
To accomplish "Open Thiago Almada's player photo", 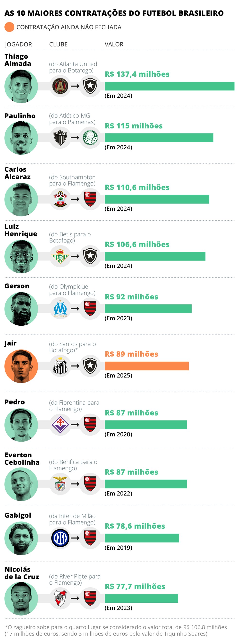I will pos(21,86).
